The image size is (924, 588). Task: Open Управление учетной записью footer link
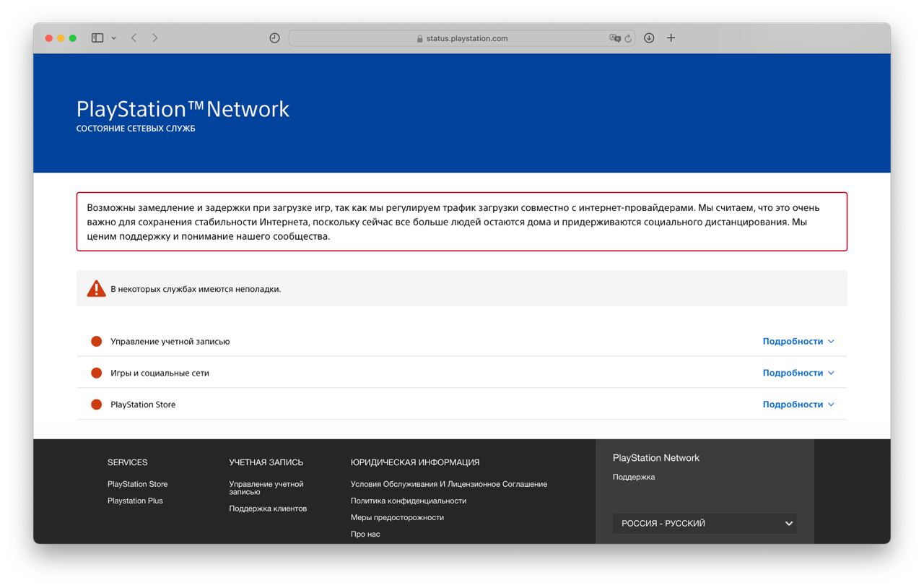[x=266, y=488]
